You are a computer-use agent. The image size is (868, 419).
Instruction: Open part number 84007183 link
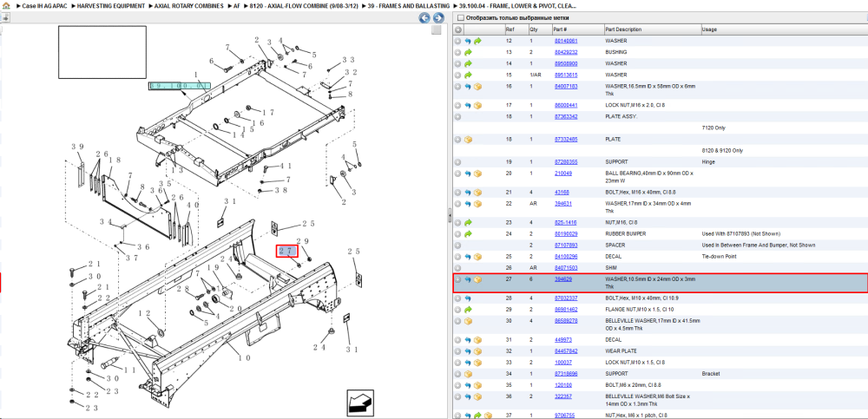[x=566, y=87]
